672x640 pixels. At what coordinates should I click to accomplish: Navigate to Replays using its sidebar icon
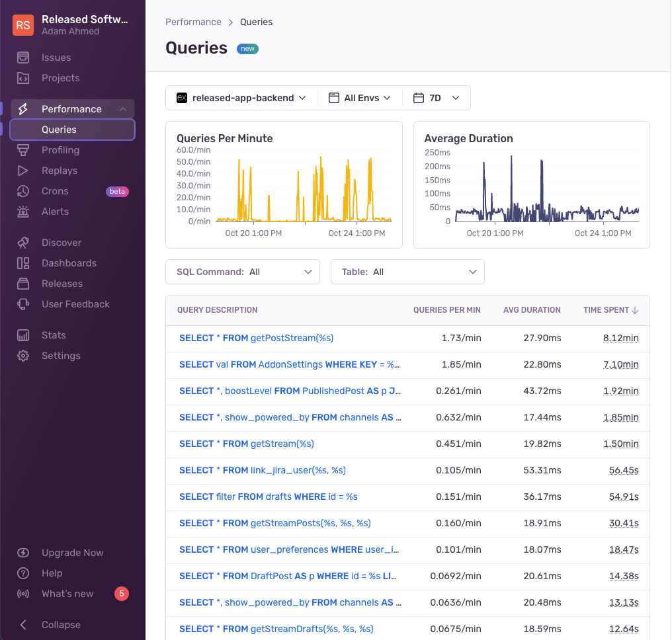pyautogui.click(x=24, y=170)
